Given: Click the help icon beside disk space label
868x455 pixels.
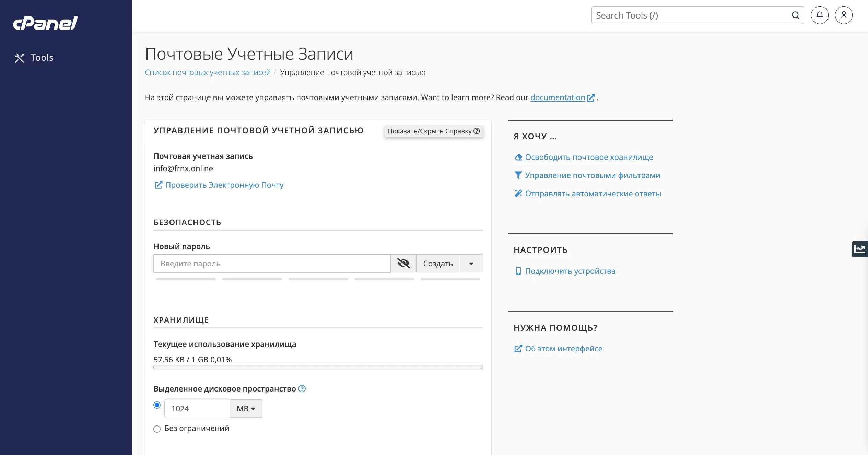Looking at the screenshot, I should (302, 389).
